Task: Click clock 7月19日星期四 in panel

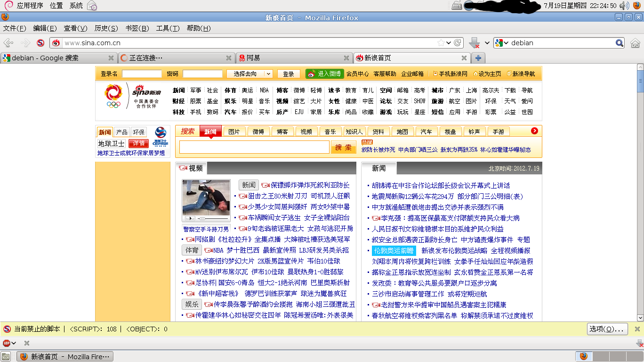Action: pos(580,6)
